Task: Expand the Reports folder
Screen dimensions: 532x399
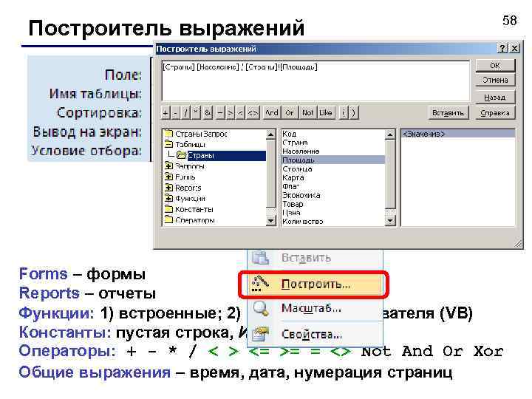Action: point(168,188)
